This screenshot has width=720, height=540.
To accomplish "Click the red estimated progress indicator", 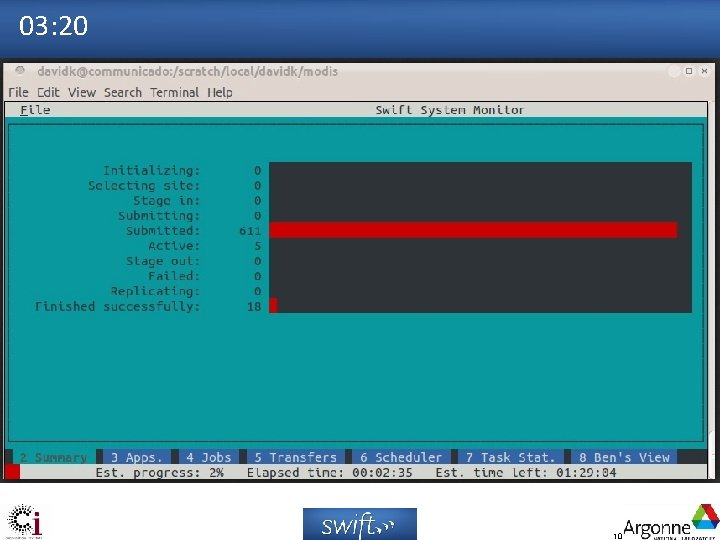I will coord(12,472).
